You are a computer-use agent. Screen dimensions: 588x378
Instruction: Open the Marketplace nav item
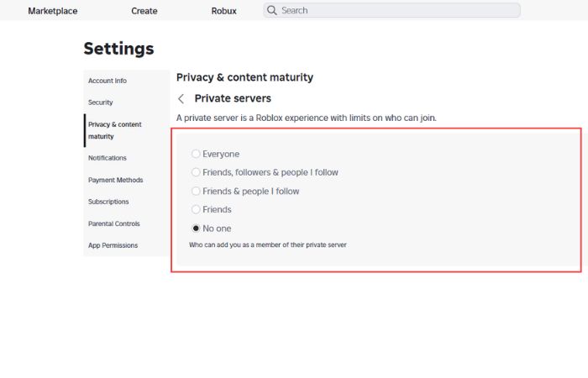pos(52,11)
